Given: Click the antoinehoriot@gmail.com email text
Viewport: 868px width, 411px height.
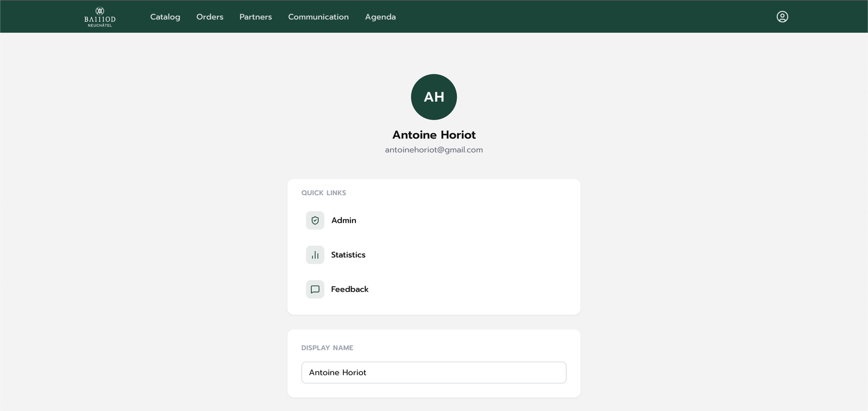Looking at the screenshot, I should [434, 150].
